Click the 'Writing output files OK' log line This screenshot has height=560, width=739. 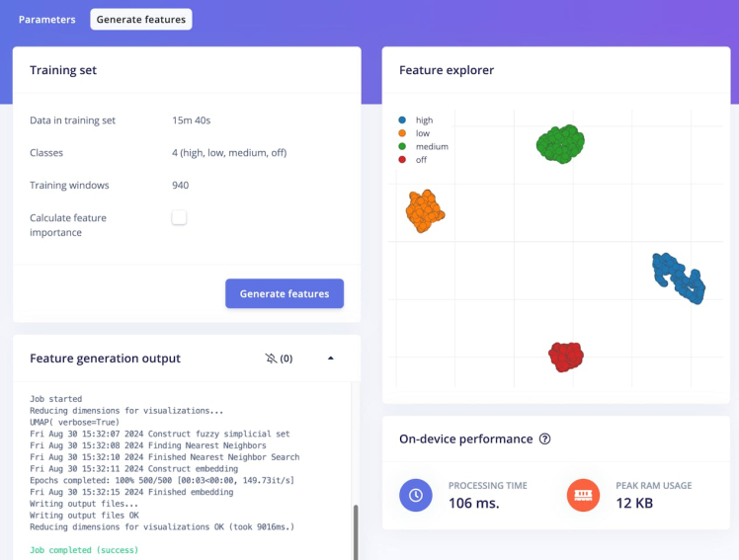click(x=84, y=516)
